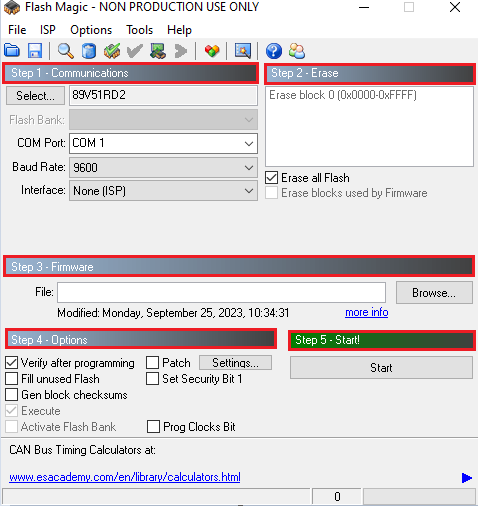Image resolution: width=478 pixels, height=506 pixels.
Task: Click the firmware File input field
Action: coord(222,292)
